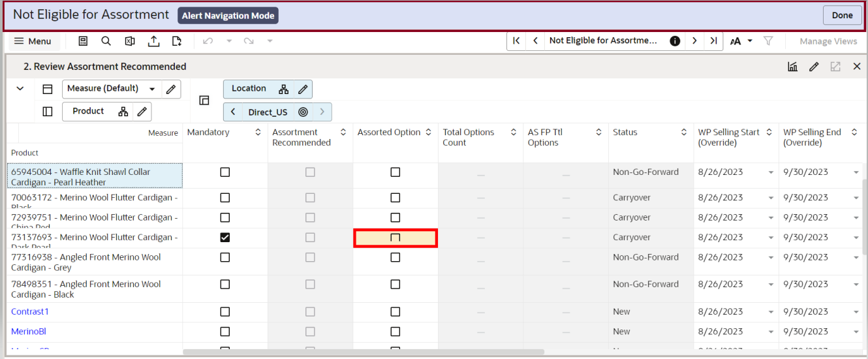Click the Alert Navigation Mode badge

pos(228,16)
